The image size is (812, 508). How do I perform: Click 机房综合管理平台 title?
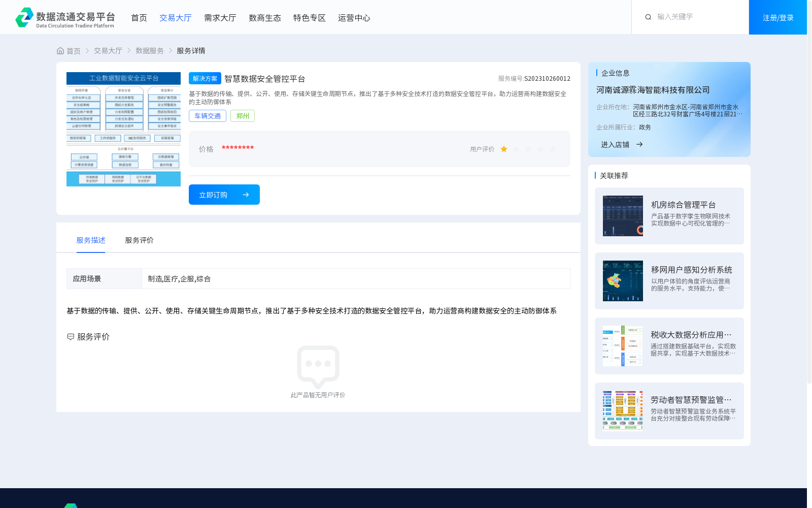click(683, 205)
